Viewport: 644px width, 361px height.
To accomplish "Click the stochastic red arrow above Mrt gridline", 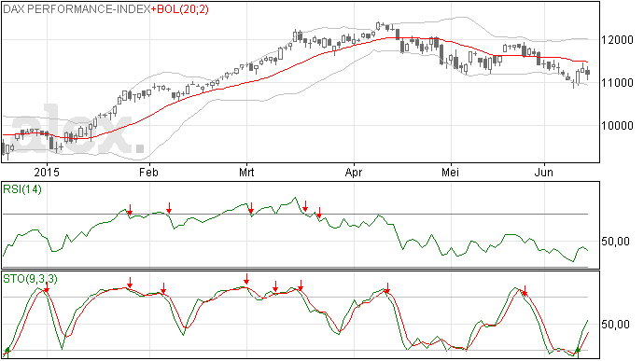I will coord(246,279).
